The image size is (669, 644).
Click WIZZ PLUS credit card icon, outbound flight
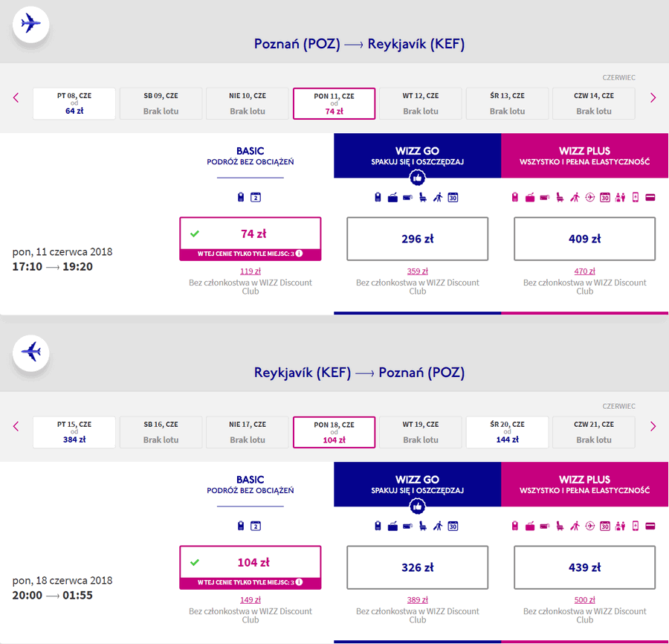[x=650, y=198]
